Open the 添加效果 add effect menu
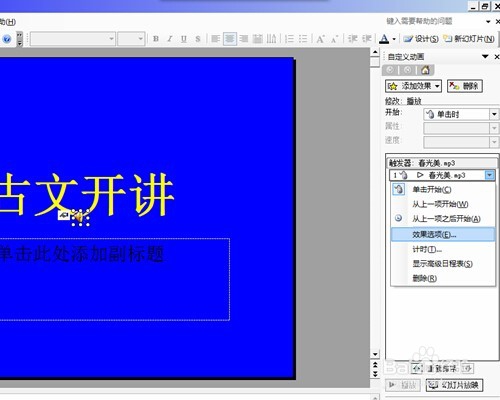 pos(413,86)
